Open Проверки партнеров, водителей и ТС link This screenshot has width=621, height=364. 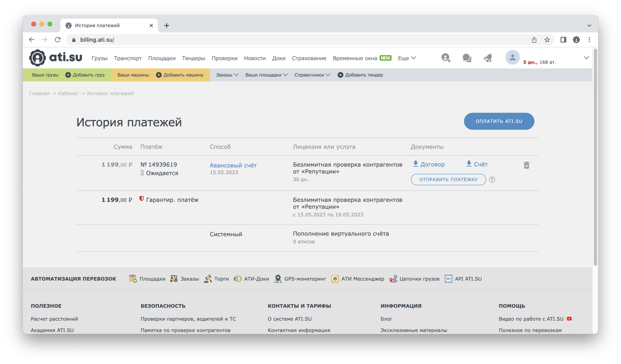pos(188,319)
